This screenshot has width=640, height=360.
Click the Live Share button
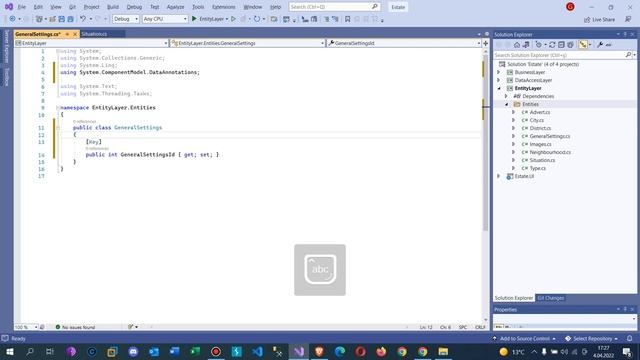[x=599, y=19]
